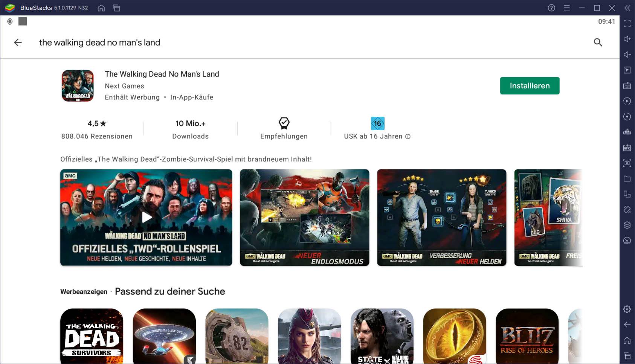Take a screenshot with camera icon
635x364 pixels.
click(x=627, y=163)
